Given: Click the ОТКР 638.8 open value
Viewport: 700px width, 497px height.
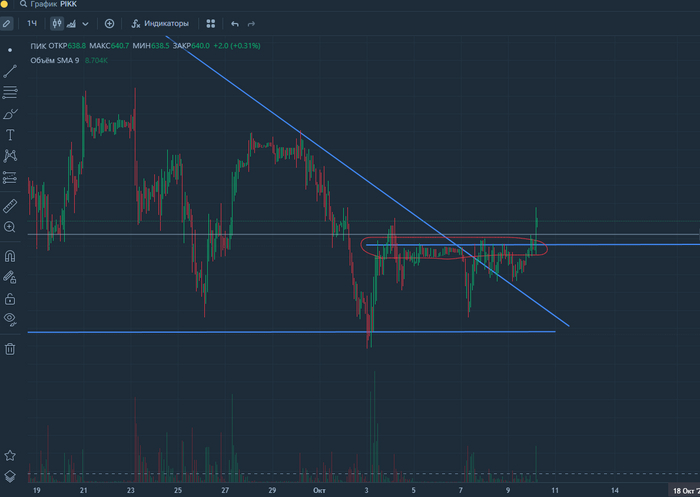Looking at the screenshot, I should click(67, 46).
